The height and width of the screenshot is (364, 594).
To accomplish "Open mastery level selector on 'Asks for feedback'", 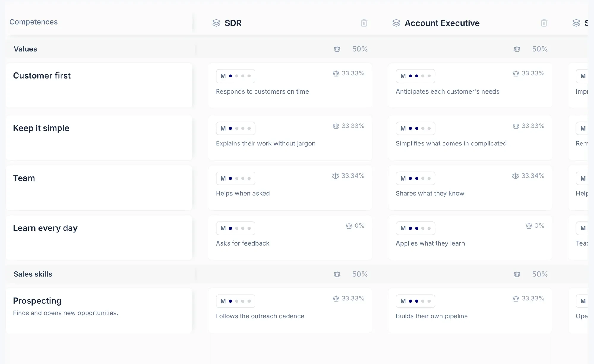I will (x=236, y=228).
